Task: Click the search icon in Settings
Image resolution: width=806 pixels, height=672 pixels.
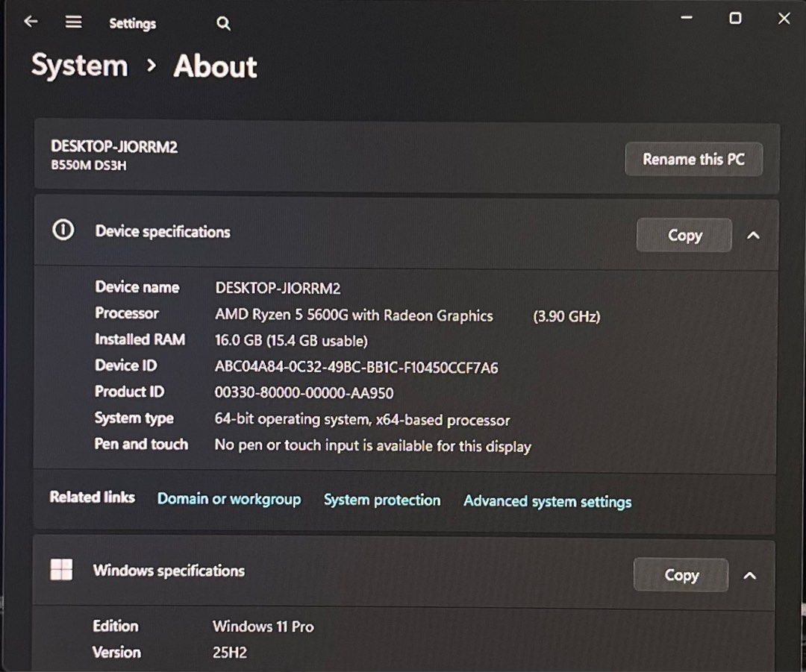Action: click(x=222, y=23)
